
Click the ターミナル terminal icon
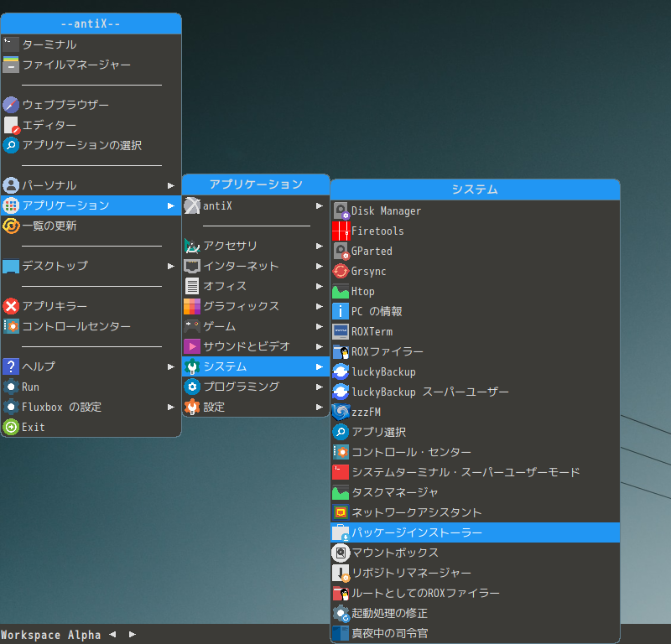click(11, 44)
